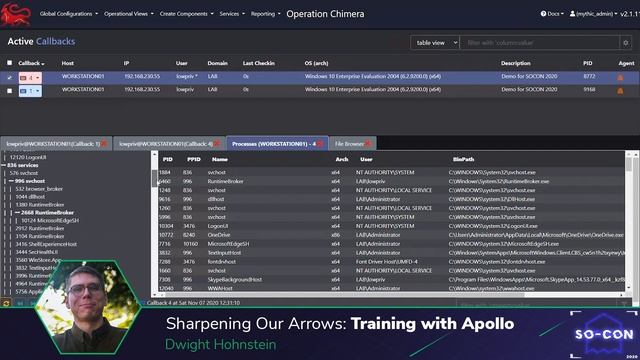Select 1044 dllhost in process tree
The width and height of the screenshot is (640, 360).
tap(30, 197)
